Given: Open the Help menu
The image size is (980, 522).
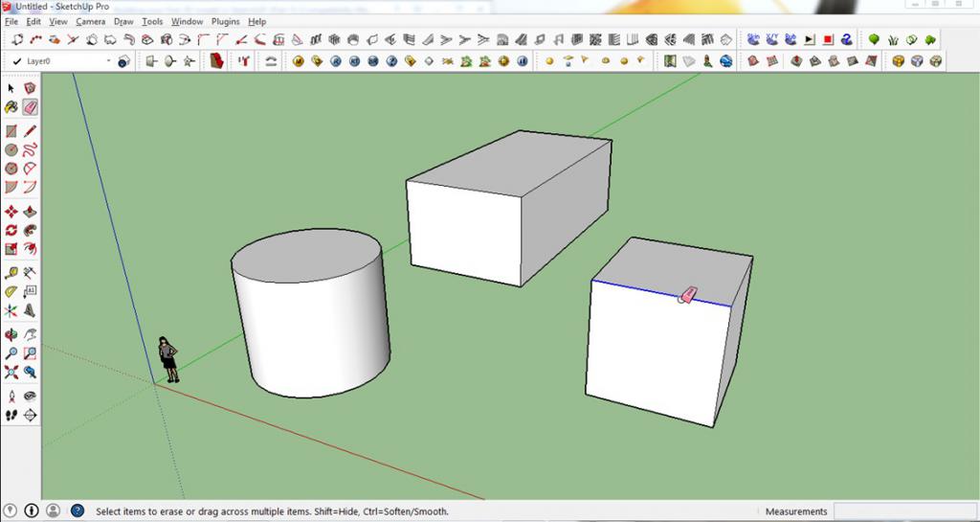Looking at the screenshot, I should [256, 21].
